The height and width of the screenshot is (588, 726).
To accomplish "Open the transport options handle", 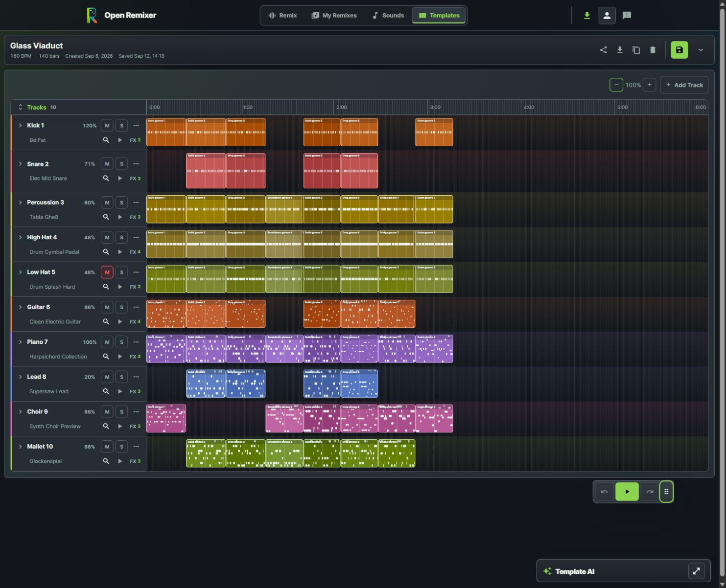I will click(666, 492).
